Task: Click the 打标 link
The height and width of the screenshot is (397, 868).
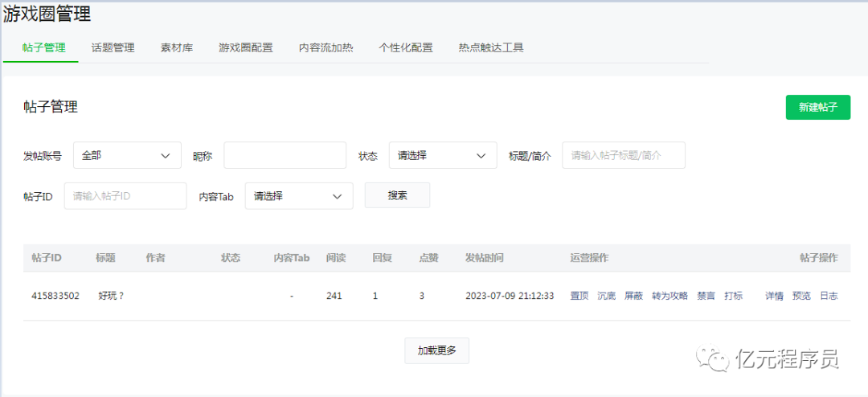Action: pyautogui.click(x=734, y=296)
